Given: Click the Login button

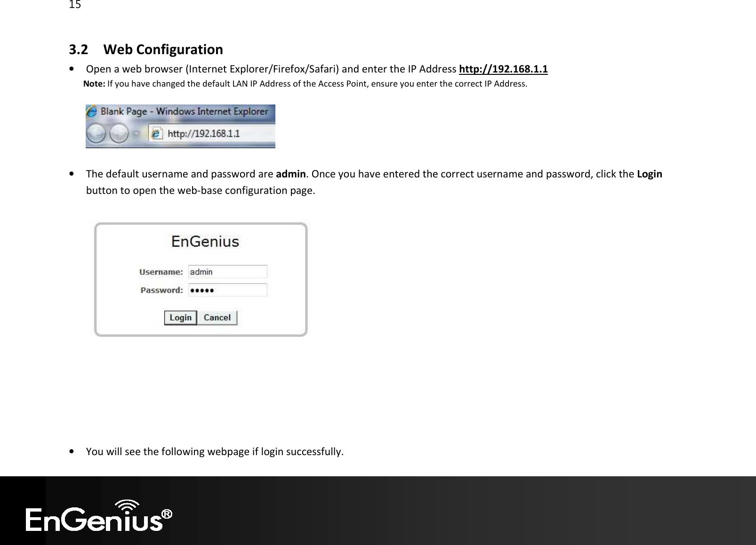Looking at the screenshot, I should [x=180, y=318].
